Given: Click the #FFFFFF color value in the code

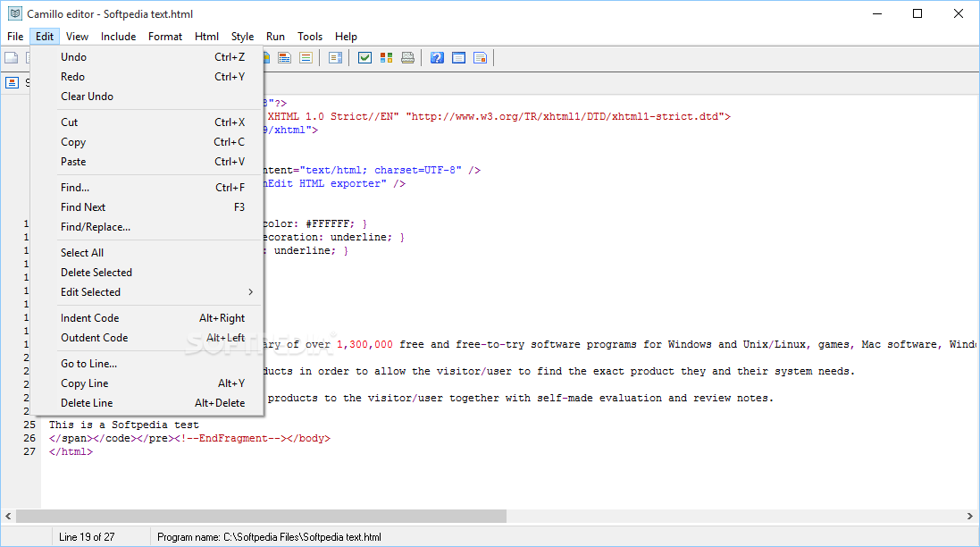Looking at the screenshot, I should point(330,223).
